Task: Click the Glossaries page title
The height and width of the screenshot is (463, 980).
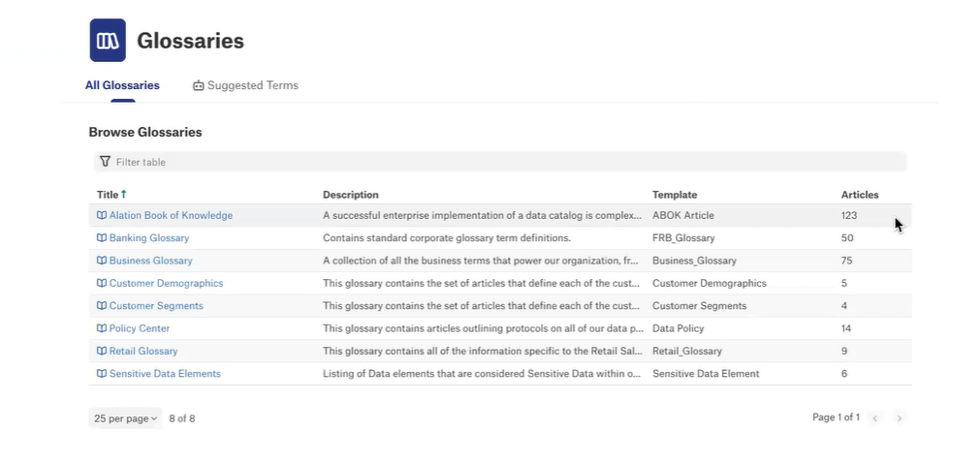Action: tap(191, 41)
